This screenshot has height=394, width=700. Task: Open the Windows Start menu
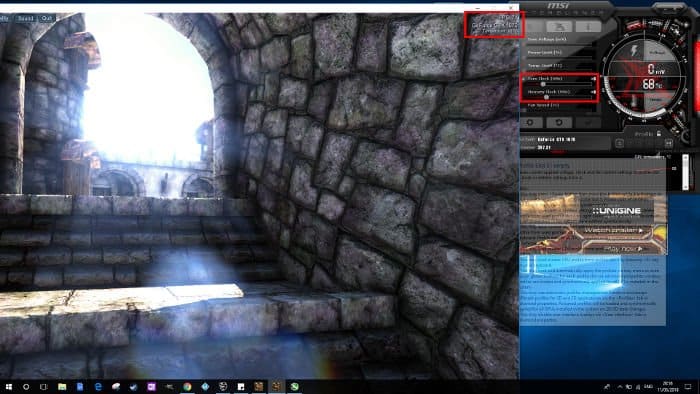pyautogui.click(x=8, y=386)
